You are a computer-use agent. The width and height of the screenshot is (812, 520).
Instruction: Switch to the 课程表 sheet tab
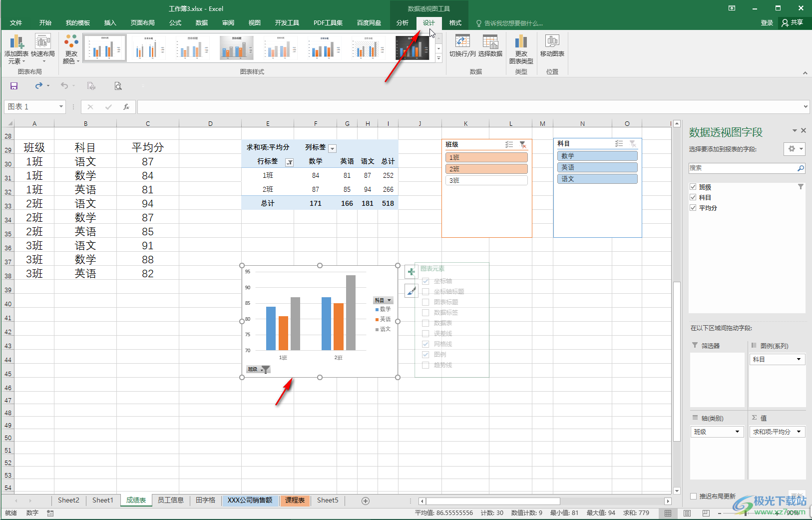(295, 501)
